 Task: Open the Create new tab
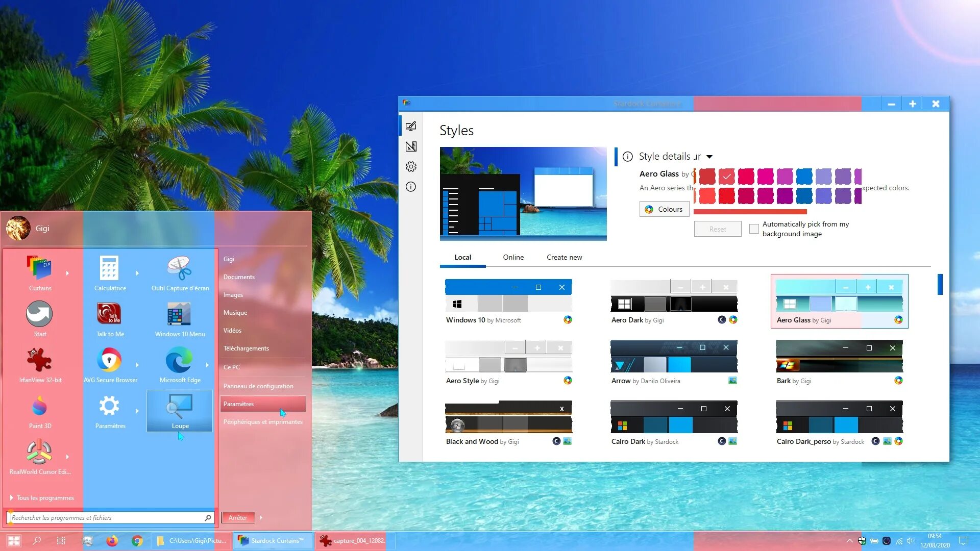tap(564, 257)
